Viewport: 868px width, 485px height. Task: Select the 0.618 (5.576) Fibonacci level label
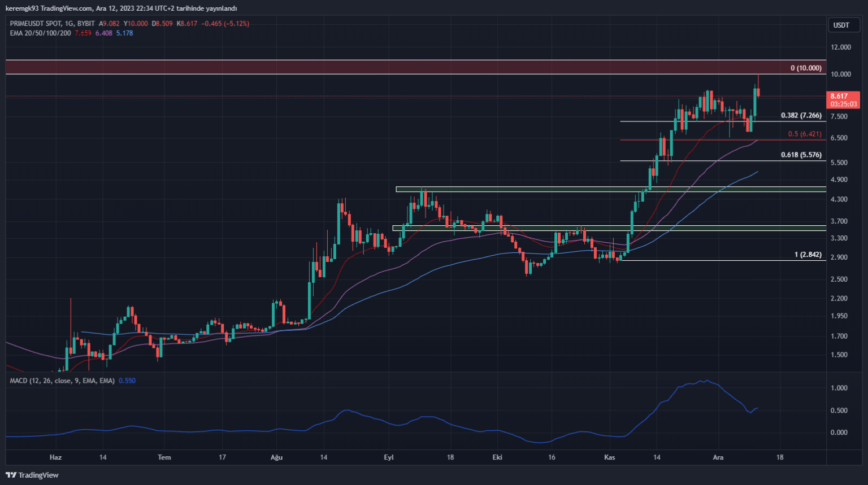(801, 155)
